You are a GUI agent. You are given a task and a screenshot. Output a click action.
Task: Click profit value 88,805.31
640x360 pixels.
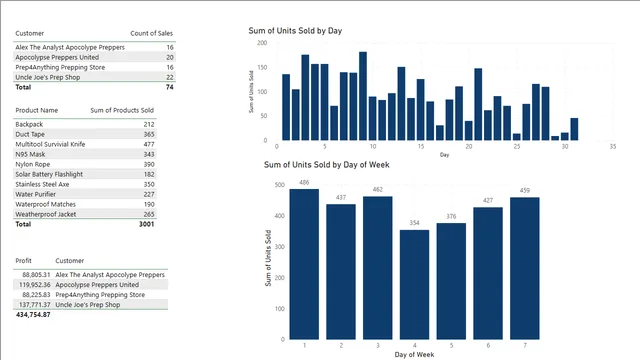(36, 275)
